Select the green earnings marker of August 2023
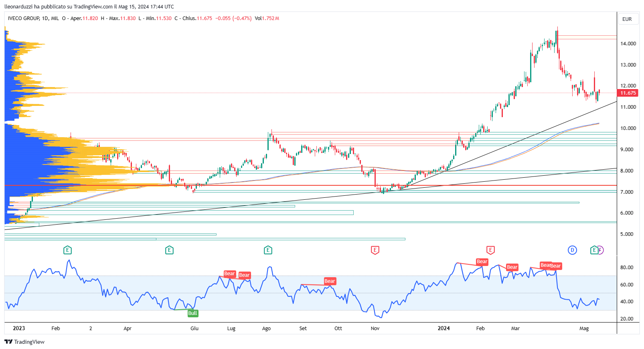This screenshot has width=644, height=349. 268,250
